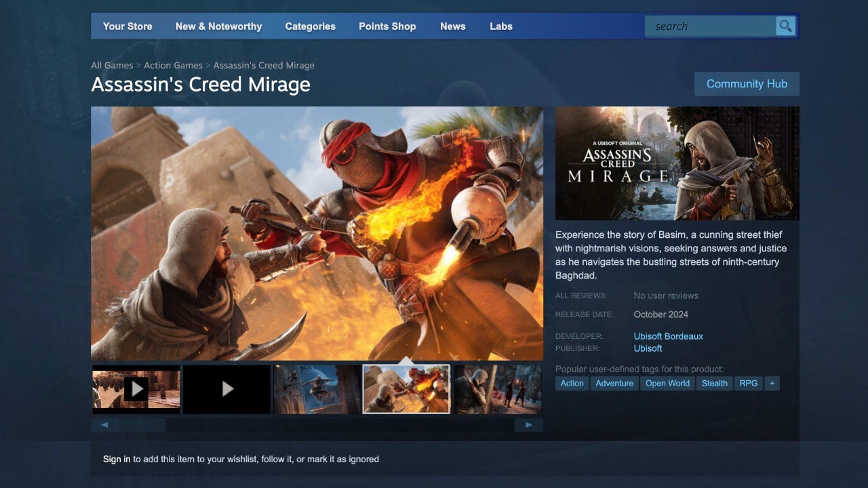
Task: Click the game description starting with Experience
Action: click(671, 255)
